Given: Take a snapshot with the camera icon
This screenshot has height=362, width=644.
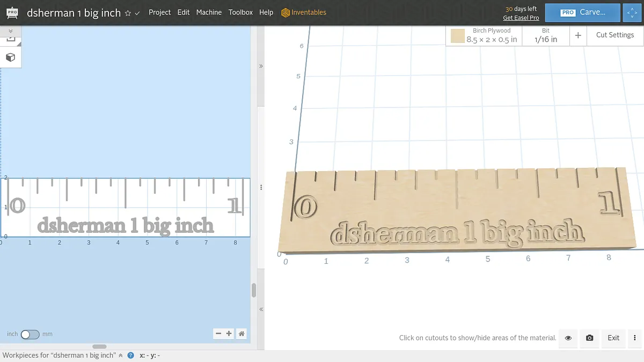Looking at the screenshot, I should (590, 338).
